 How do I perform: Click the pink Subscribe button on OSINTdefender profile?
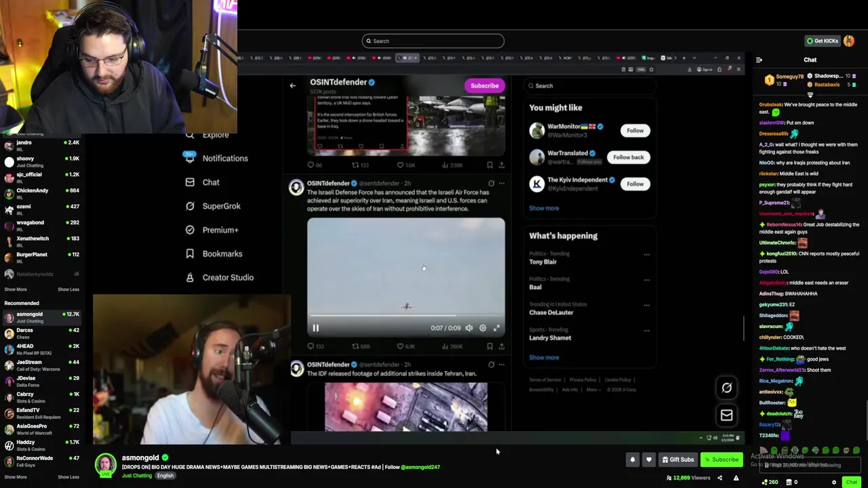click(x=485, y=85)
